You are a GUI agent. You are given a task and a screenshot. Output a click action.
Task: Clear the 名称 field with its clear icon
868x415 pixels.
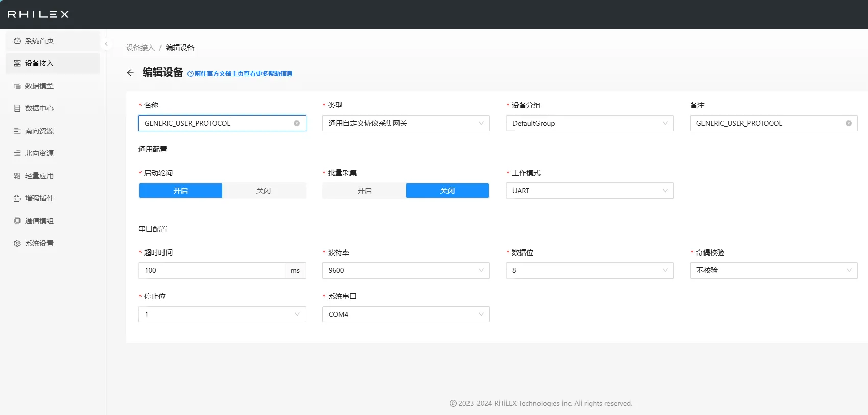(x=297, y=123)
